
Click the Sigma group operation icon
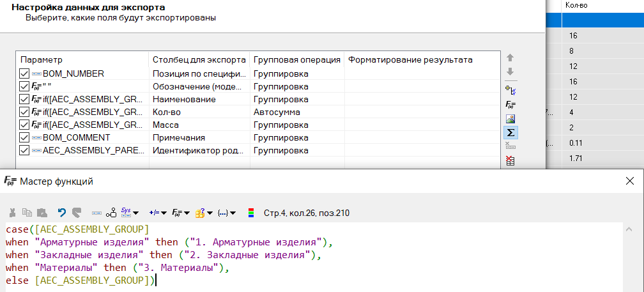pyautogui.click(x=510, y=132)
